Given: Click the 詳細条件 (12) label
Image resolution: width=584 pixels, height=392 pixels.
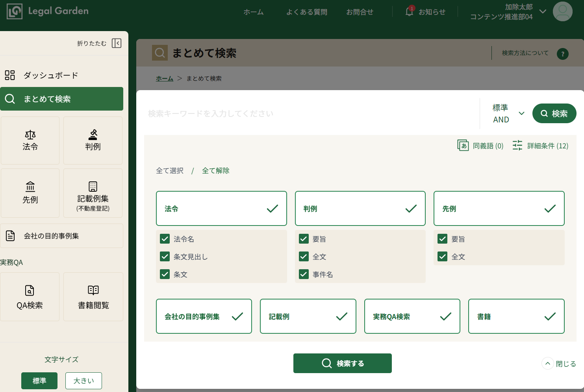Looking at the screenshot, I should (x=548, y=146).
